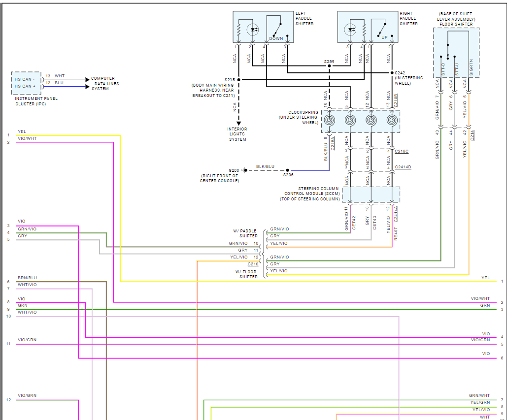This screenshot has height=420, width=507.
Task: Click the UP switch symbol in right paddle shifter
Action: tap(380, 29)
